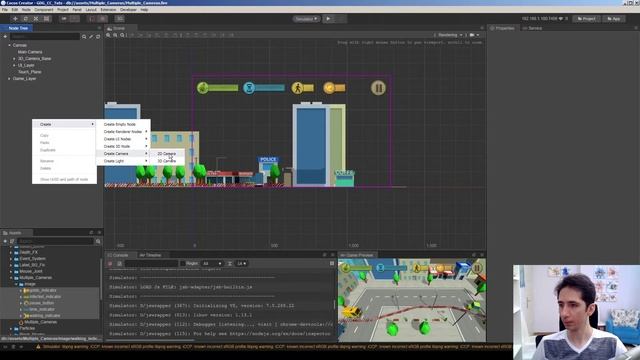Image resolution: width=640 pixels, height=360 pixels.
Task: Switch to the Console tab
Action: [x=118, y=255]
